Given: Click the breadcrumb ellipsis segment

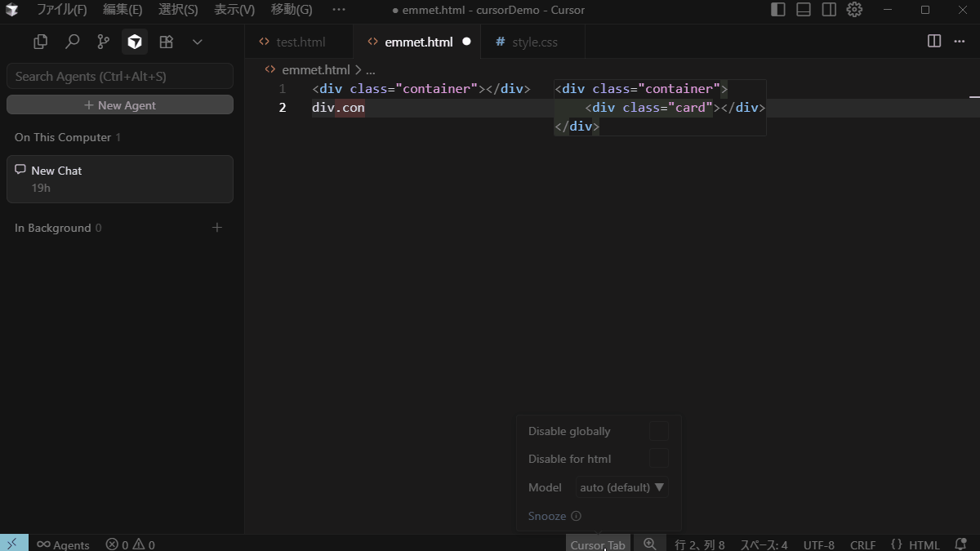Looking at the screenshot, I should pos(370,70).
